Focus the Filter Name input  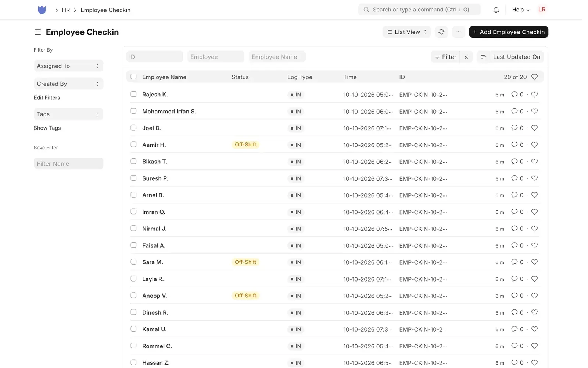68,164
